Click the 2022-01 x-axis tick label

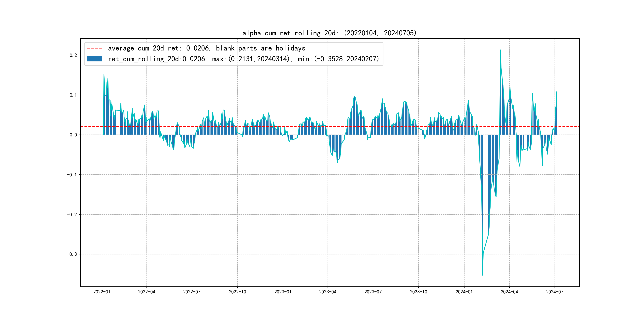(102, 292)
